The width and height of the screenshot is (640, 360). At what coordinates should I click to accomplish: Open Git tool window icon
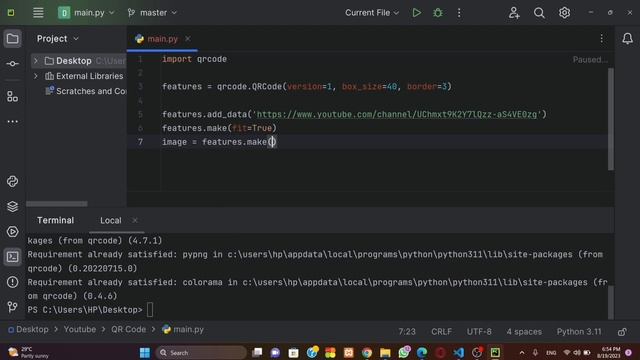click(12, 307)
